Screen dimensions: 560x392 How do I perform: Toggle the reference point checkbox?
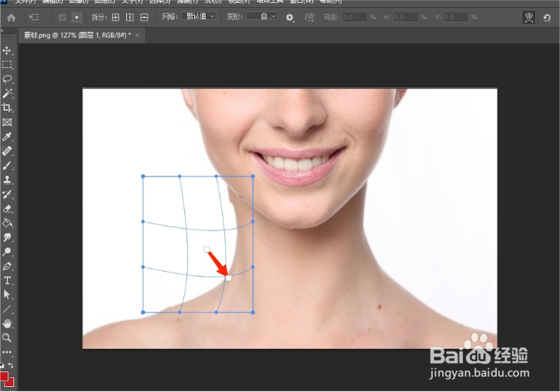click(62, 18)
